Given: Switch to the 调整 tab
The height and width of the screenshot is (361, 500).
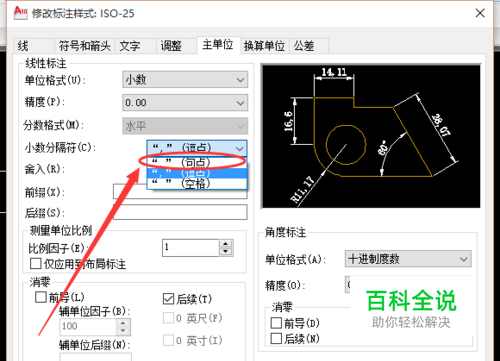Looking at the screenshot, I should point(176,46).
